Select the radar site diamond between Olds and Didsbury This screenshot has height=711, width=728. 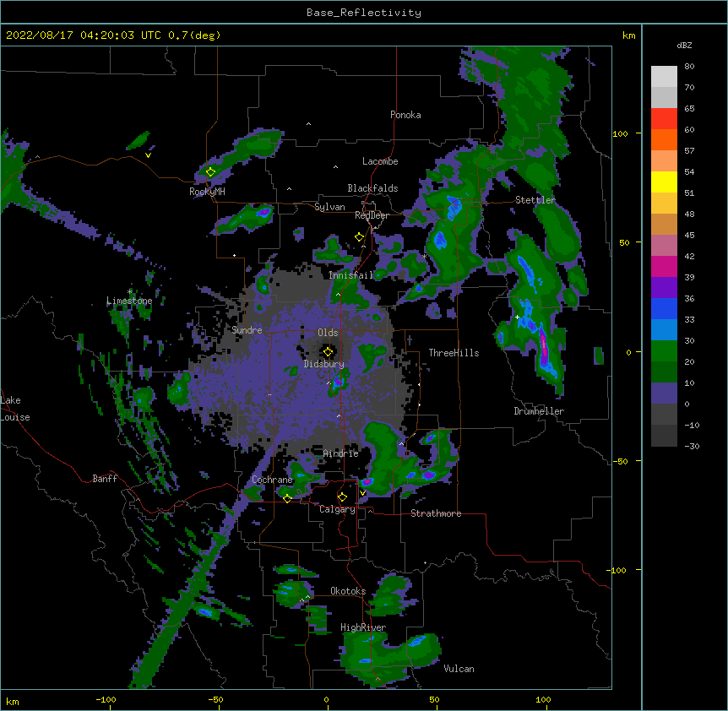(328, 352)
